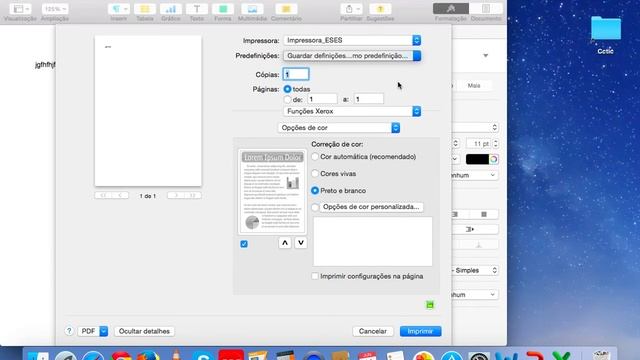Open the Opções de cor dropdown
This screenshot has width=640, height=360.
pyautogui.click(x=339, y=128)
